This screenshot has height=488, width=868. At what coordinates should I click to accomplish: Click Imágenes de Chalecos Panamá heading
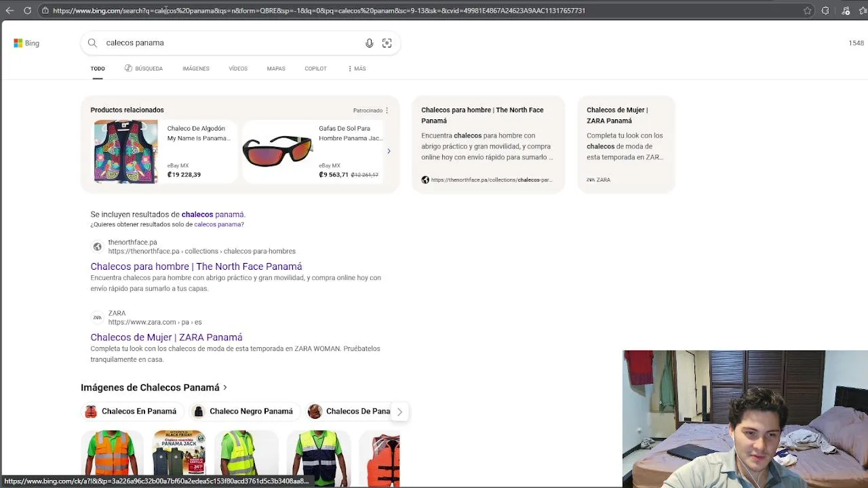150,388
